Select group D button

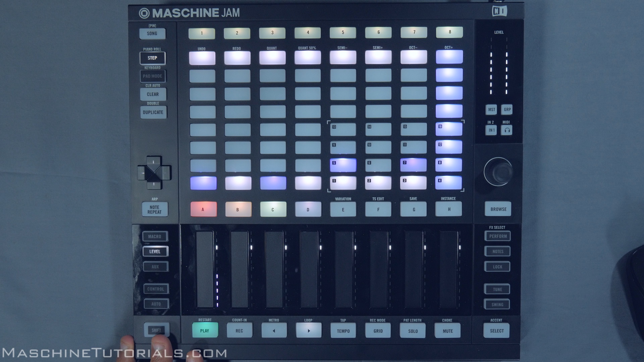click(x=308, y=209)
